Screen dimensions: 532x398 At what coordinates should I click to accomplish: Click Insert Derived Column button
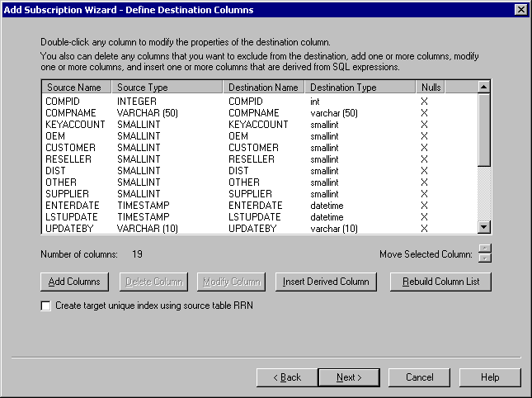point(326,282)
